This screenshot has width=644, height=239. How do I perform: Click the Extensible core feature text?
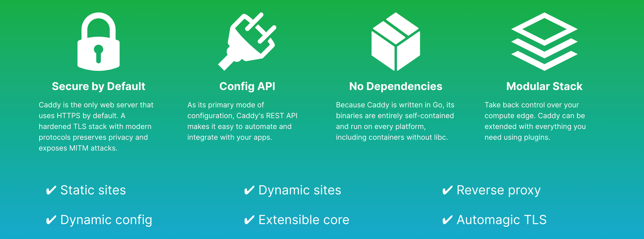coord(304,220)
